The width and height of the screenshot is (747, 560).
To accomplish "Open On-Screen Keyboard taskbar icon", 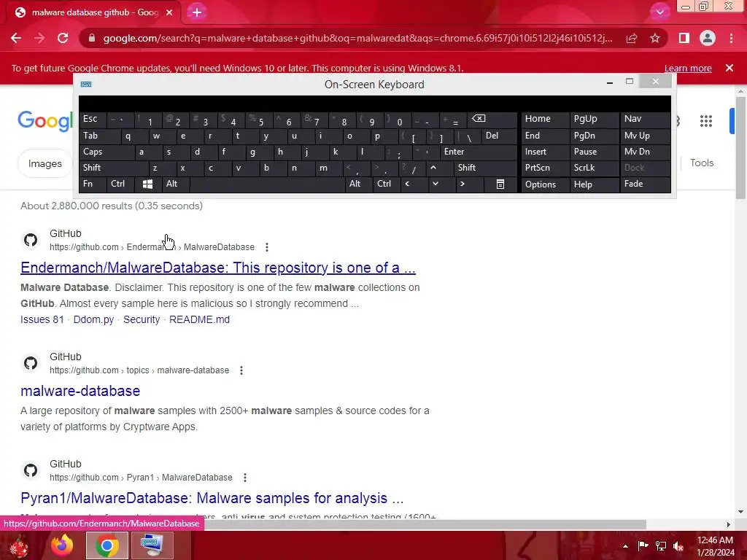I will [x=152, y=545].
